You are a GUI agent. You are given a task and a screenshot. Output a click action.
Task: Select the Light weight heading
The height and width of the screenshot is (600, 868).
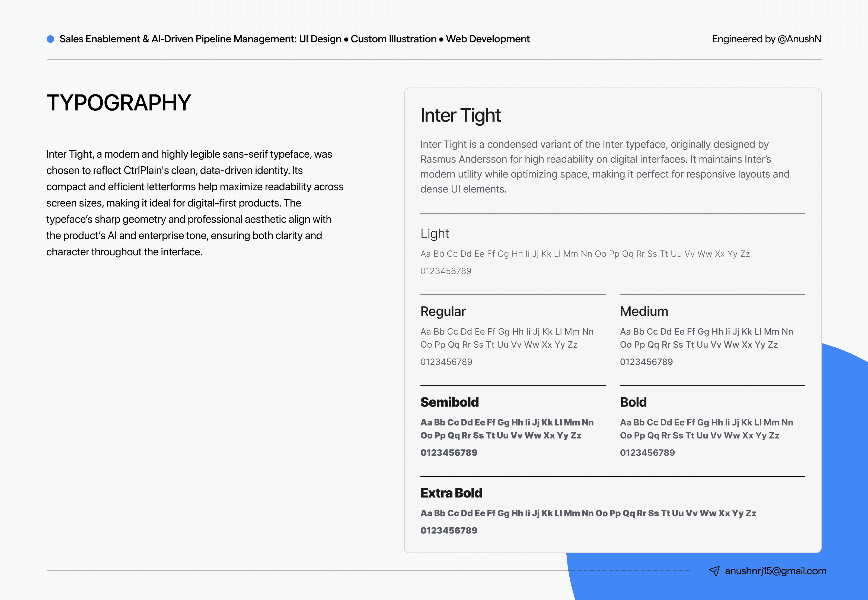tap(435, 234)
